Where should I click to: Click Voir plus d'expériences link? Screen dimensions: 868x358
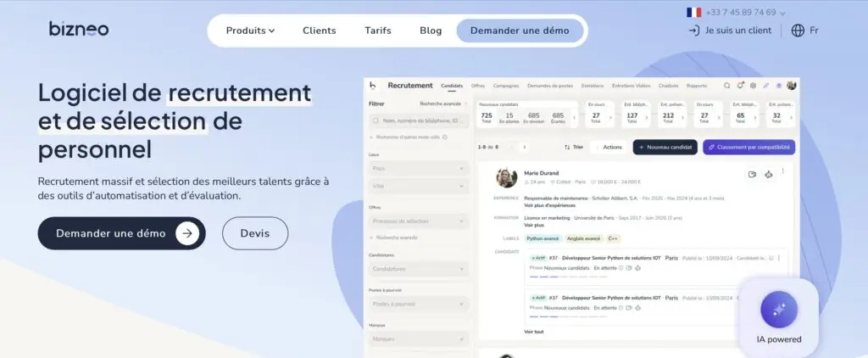point(549,205)
